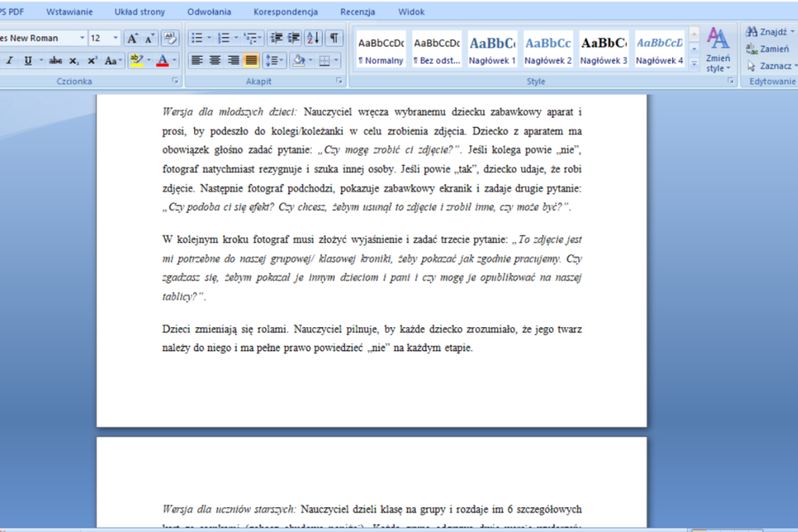Viewport: 798px width, 532px height.
Task: Click Znajdź to find text
Action: click(x=770, y=32)
